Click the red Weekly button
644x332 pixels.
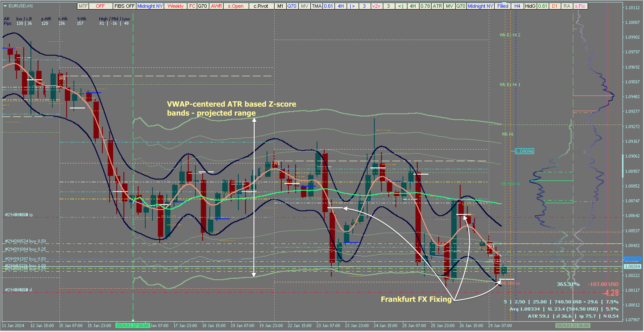[175, 6]
